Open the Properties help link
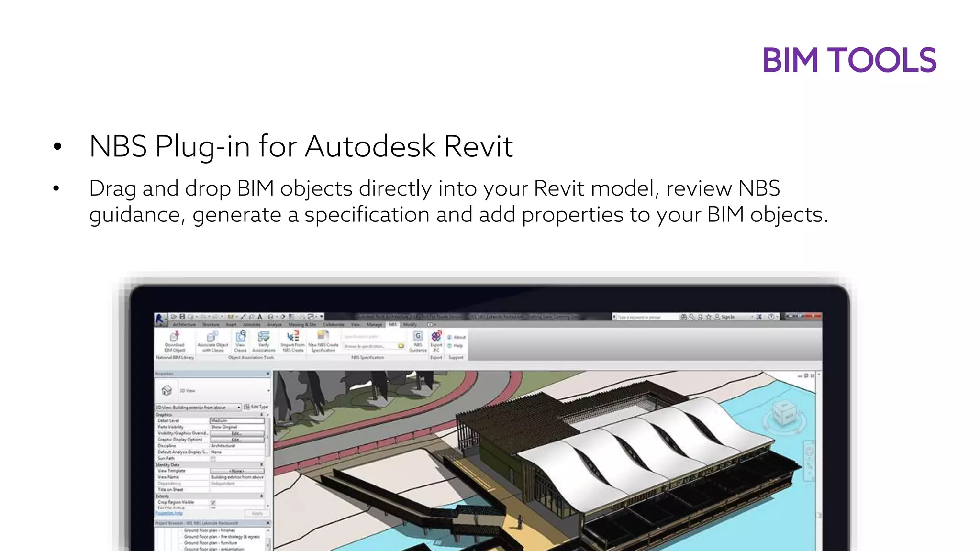Screen dimensions: 980x551 [x=169, y=513]
